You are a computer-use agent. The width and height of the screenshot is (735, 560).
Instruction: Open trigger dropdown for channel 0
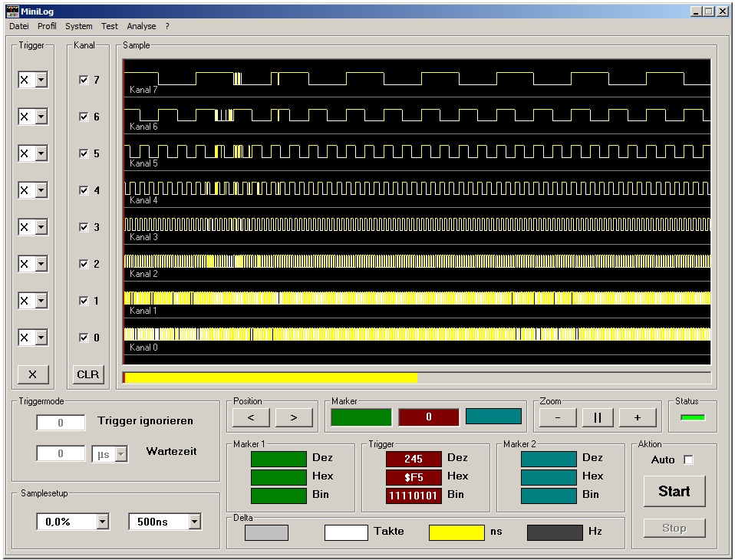pos(41,338)
